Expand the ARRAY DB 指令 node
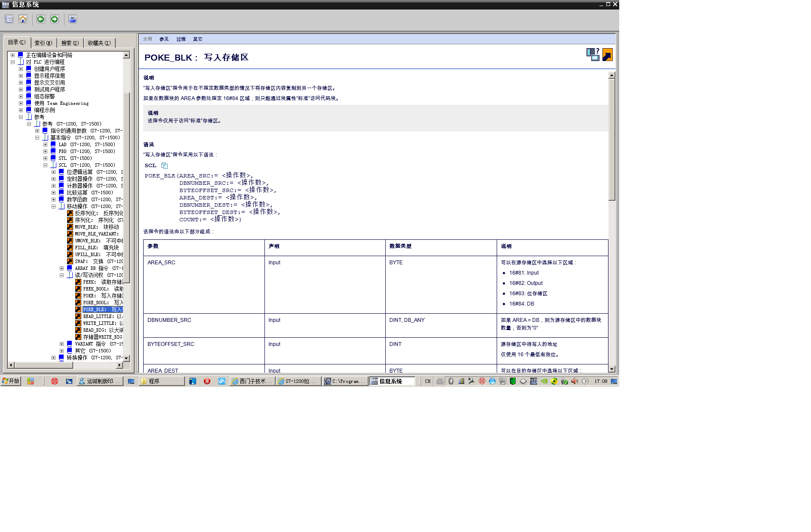This screenshot has width=811, height=532. [x=61, y=268]
